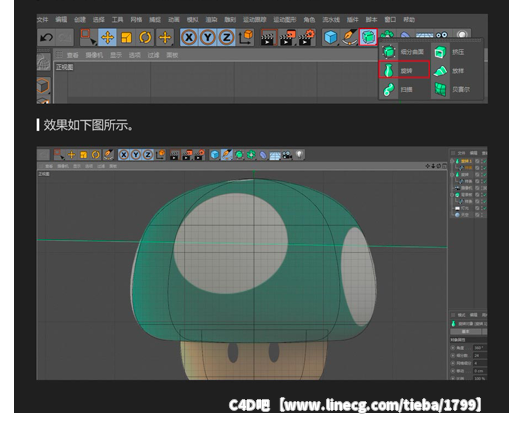
Task: Toggle green checkmark of 灯光 object row
Action: (484, 208)
